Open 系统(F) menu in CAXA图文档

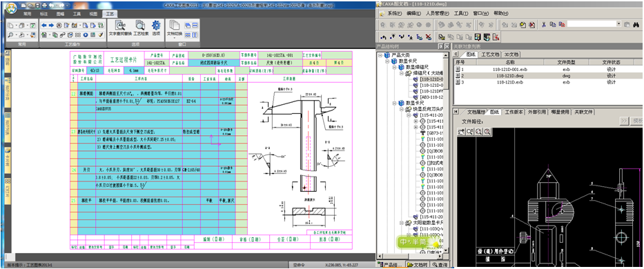395,13
